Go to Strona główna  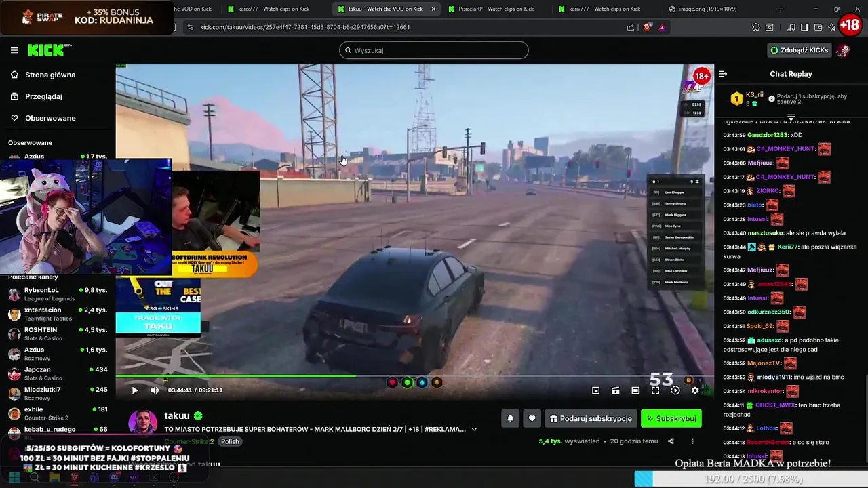tap(50, 75)
